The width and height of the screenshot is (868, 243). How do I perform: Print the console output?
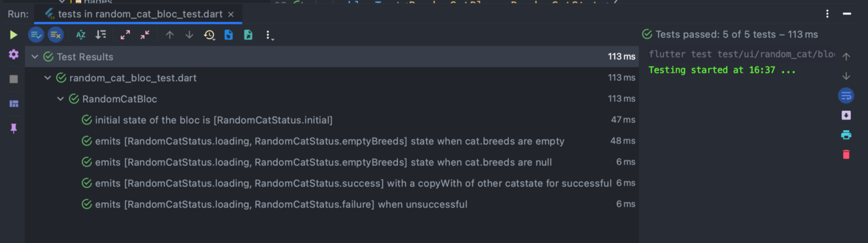coord(846,135)
